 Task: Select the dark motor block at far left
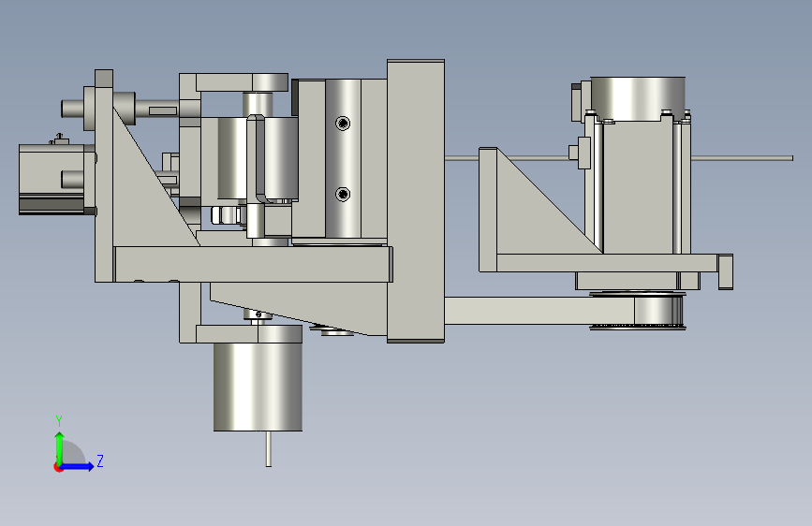pos(53,179)
